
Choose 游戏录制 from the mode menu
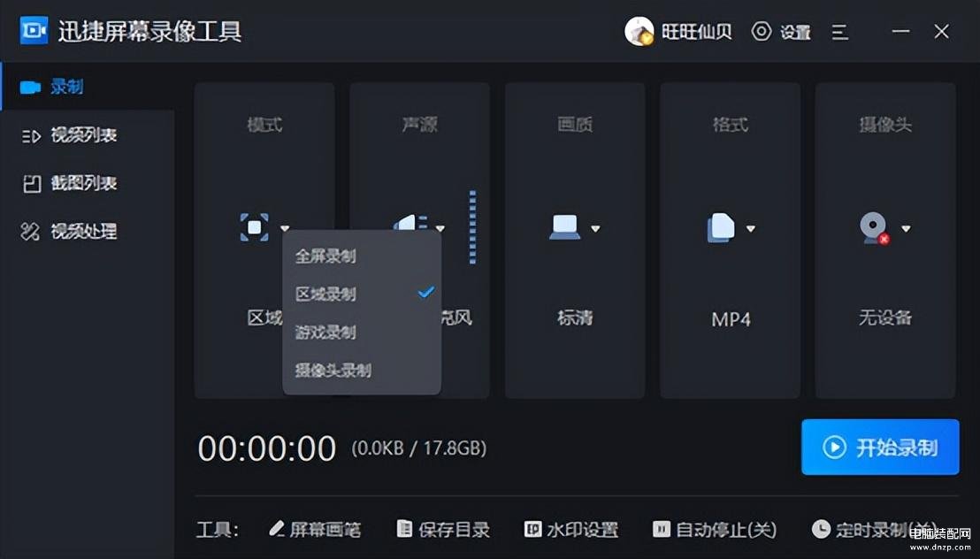362,332
